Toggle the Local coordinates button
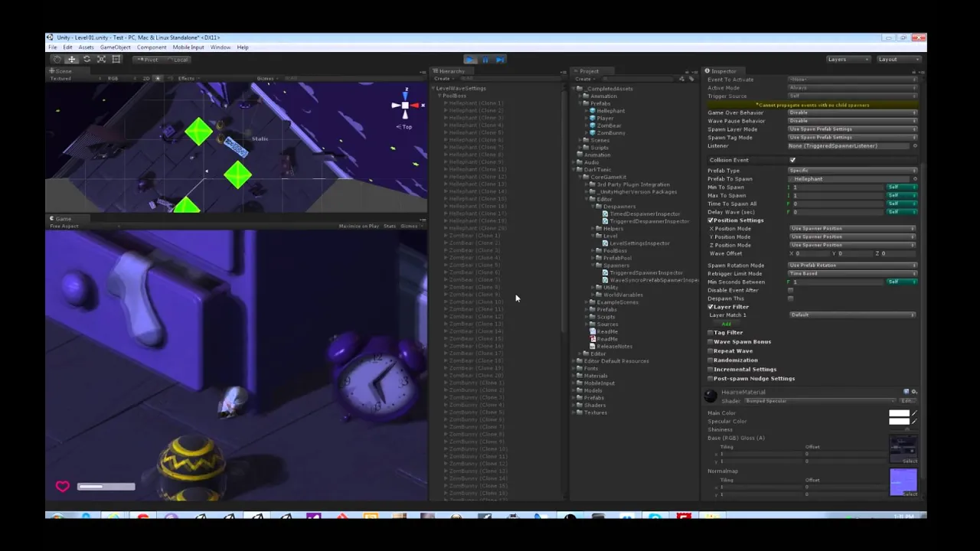This screenshot has height=551, width=980. click(177, 60)
